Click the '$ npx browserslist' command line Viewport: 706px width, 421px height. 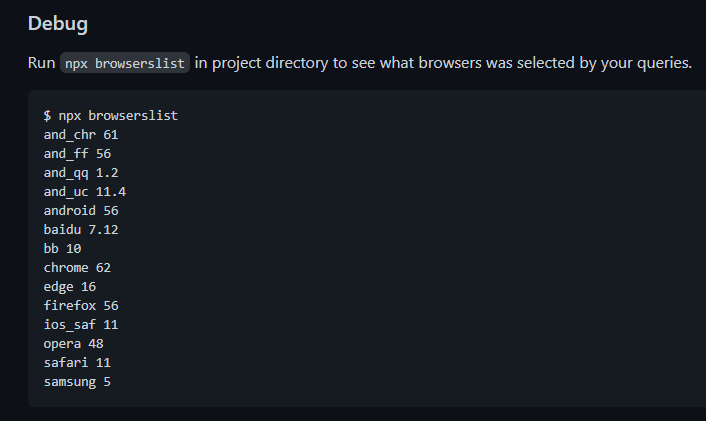coord(110,115)
